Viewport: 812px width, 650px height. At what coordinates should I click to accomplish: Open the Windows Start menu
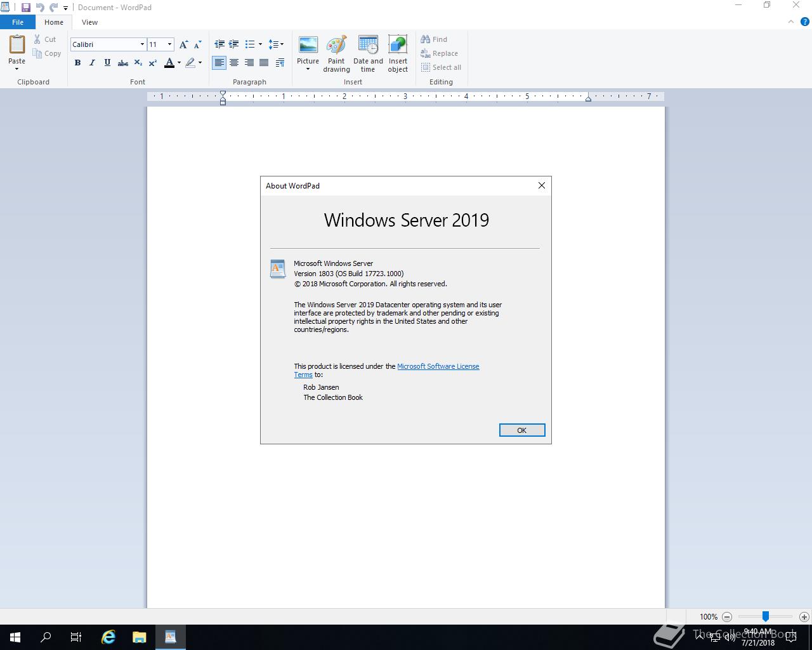15,637
